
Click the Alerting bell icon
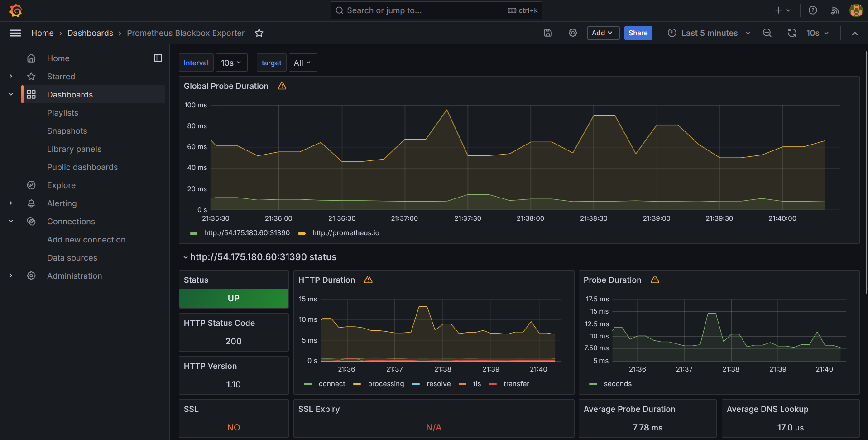tap(31, 203)
